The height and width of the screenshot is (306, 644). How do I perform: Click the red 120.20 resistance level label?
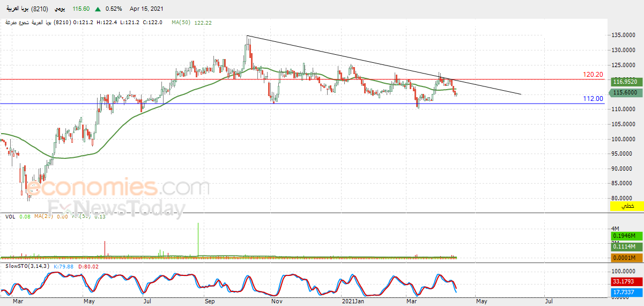click(593, 75)
